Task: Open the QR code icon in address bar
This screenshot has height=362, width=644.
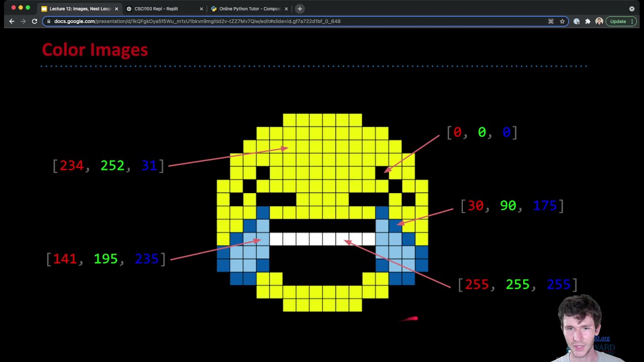Action: (x=551, y=21)
